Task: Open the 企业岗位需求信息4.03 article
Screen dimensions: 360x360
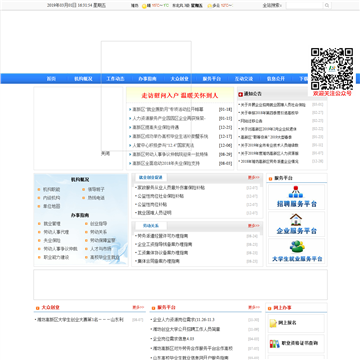Action: pos(174,339)
